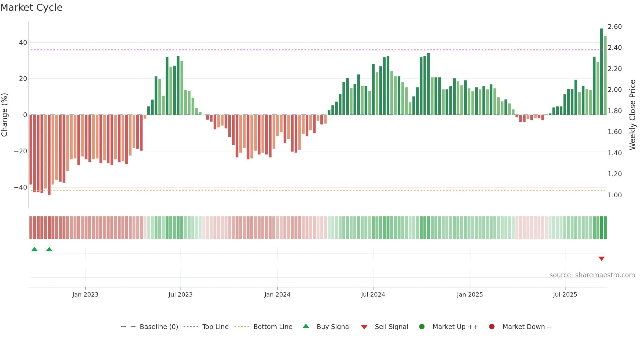
Task: Click the green Market Up circle in the legend
Action: coord(422,327)
